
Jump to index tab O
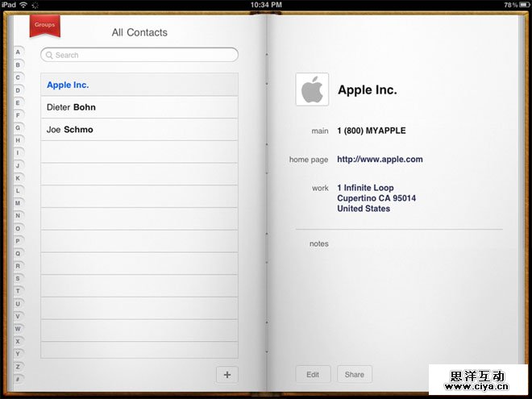(x=19, y=228)
